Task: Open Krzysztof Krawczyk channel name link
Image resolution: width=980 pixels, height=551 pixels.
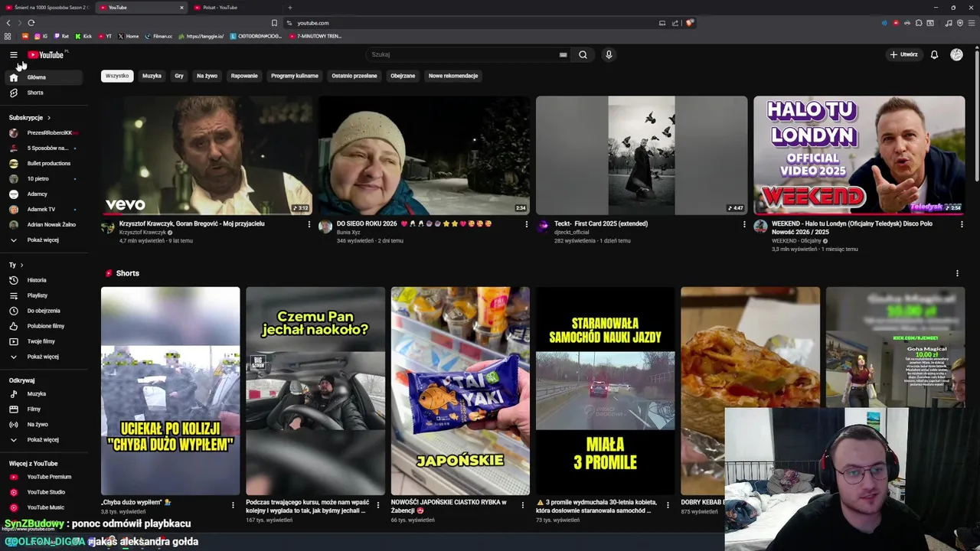Action: [x=142, y=233]
